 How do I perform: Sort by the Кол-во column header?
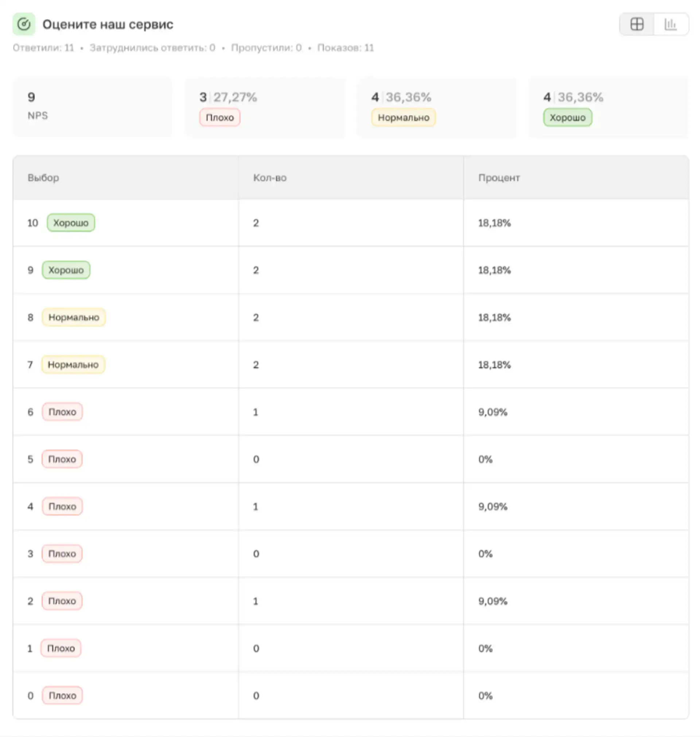[269, 178]
